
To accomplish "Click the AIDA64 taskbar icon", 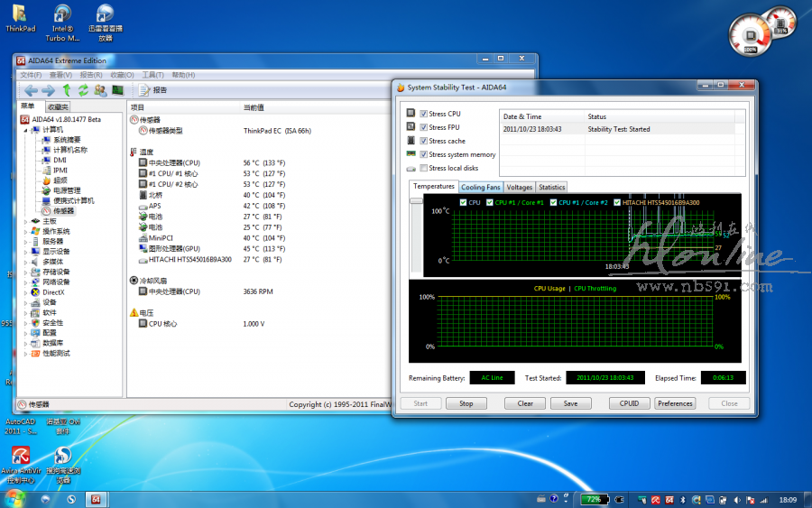I will [96, 499].
